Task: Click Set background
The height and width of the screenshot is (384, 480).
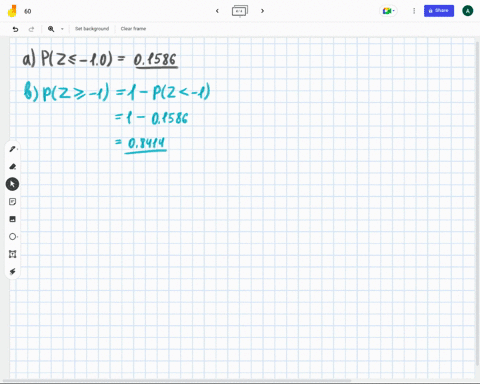Action: tap(92, 29)
